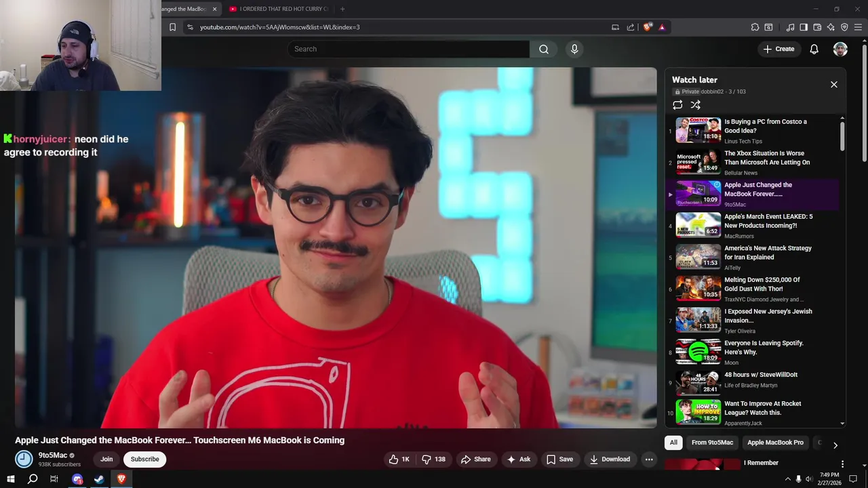Like the video with thumbs up
Image resolution: width=868 pixels, height=488 pixels.
399,460
